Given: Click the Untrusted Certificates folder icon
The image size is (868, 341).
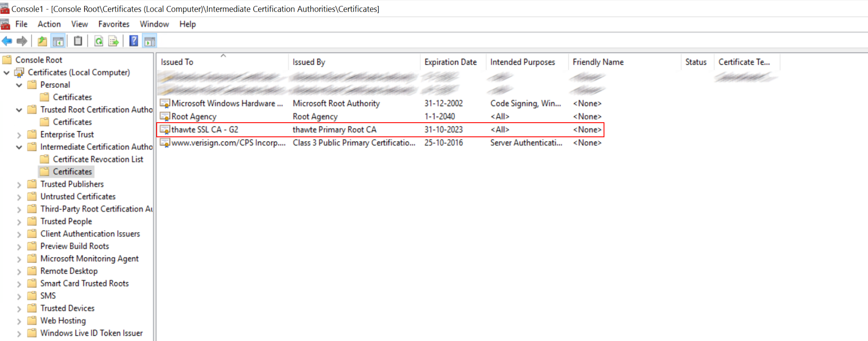Looking at the screenshot, I should click(32, 196).
